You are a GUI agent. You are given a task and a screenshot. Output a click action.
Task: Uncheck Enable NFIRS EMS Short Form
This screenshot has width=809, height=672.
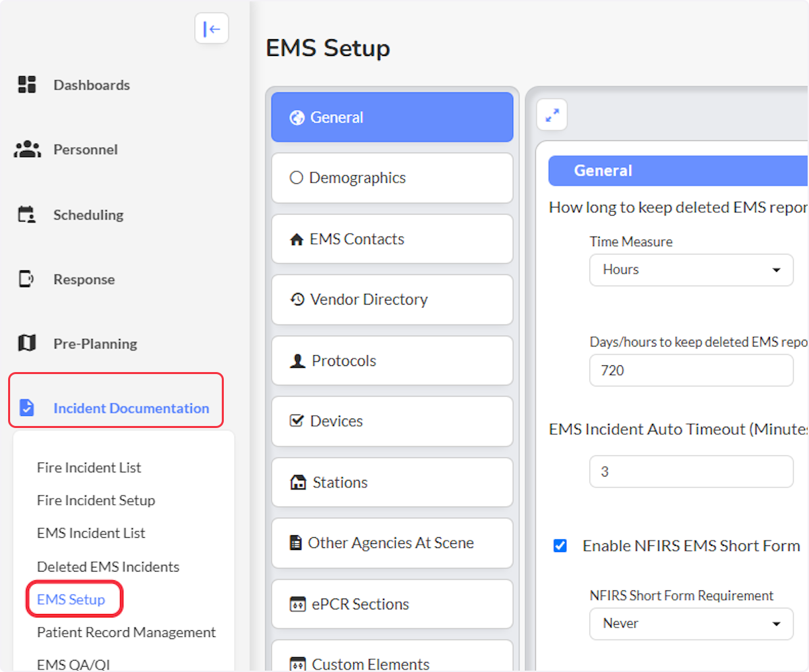[x=560, y=545]
